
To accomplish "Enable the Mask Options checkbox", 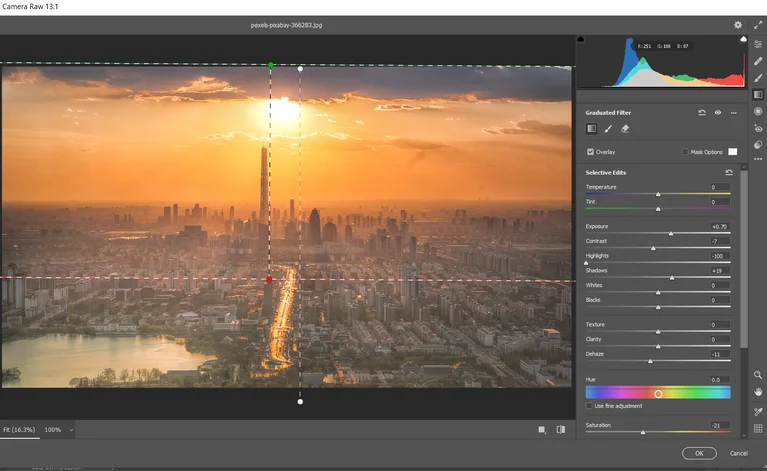I will [x=685, y=152].
